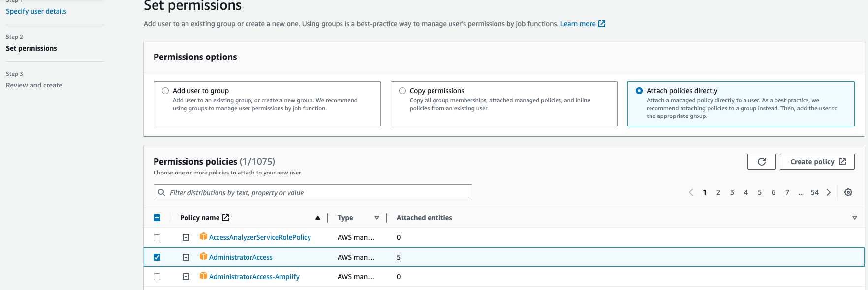The image size is (868, 290).
Task: Click the Create policy button
Action: tap(817, 162)
